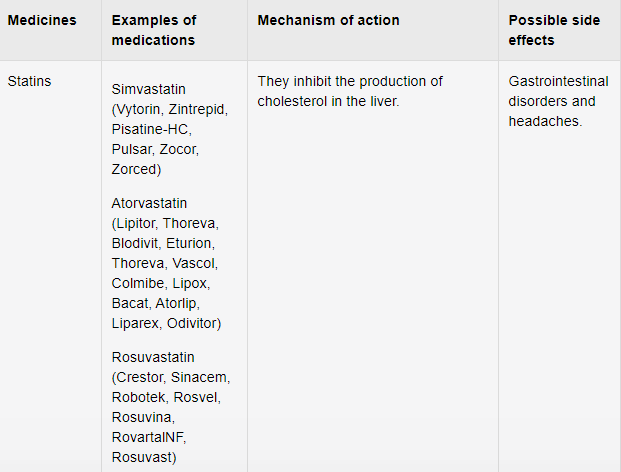Click the brand name "Robotek"
This screenshot has width=621, height=472.
click(x=140, y=397)
